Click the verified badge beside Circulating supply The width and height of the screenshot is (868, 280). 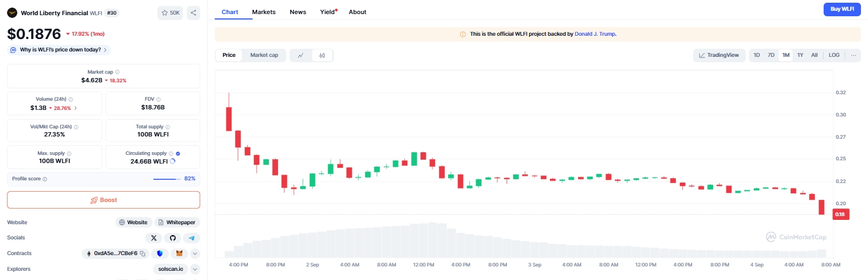pyautogui.click(x=178, y=154)
